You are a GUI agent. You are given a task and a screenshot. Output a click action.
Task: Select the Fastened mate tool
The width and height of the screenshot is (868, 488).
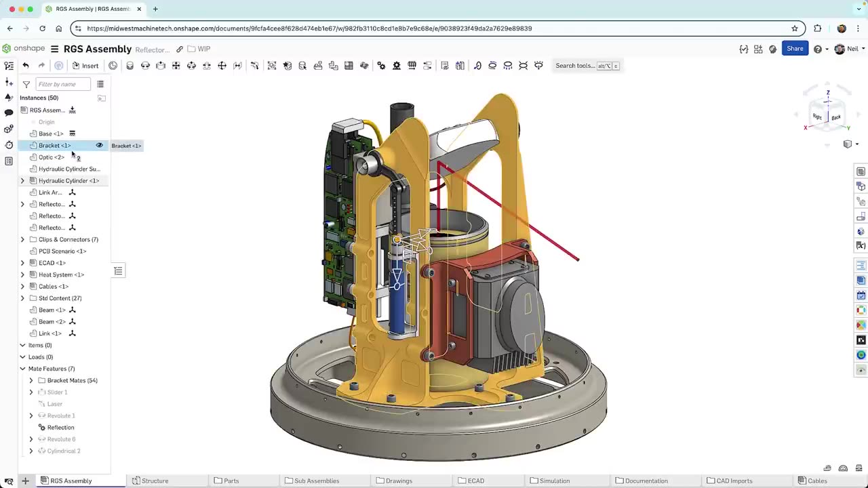(130, 66)
